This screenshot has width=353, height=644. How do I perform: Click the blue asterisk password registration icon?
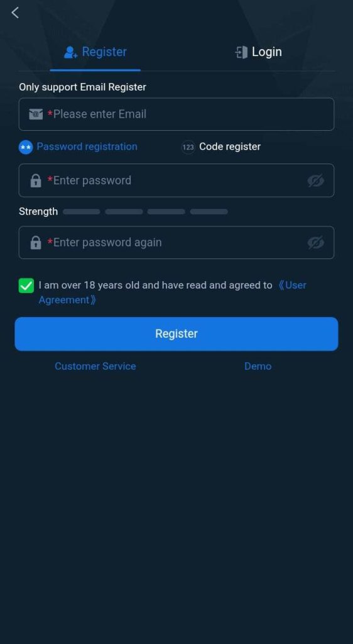tap(26, 147)
